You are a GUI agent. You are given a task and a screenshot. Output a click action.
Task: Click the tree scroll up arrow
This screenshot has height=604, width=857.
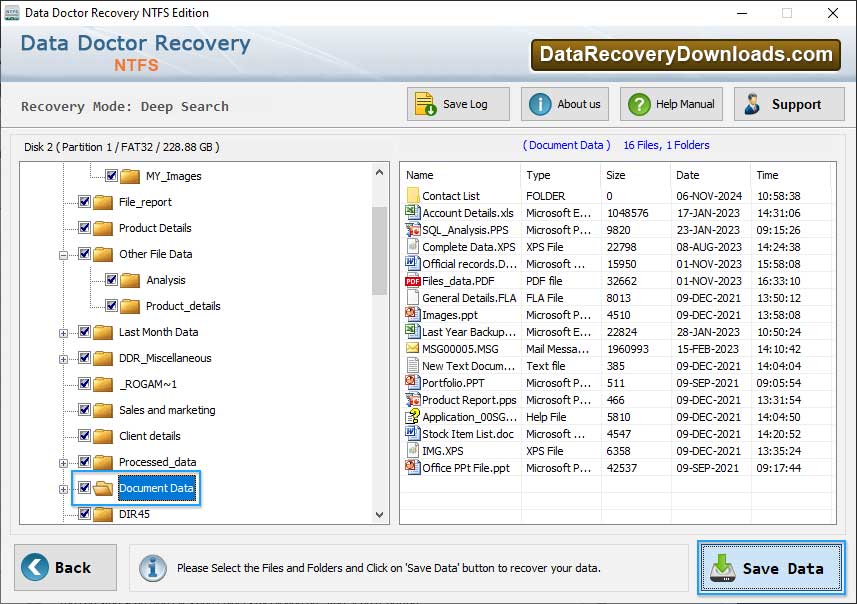point(380,172)
